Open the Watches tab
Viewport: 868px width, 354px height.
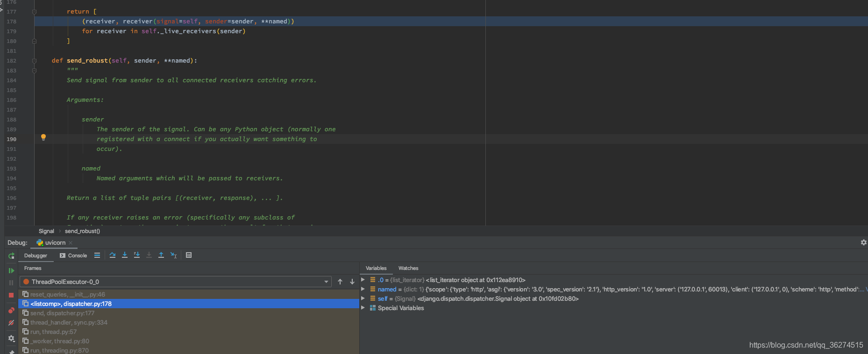pyautogui.click(x=408, y=268)
